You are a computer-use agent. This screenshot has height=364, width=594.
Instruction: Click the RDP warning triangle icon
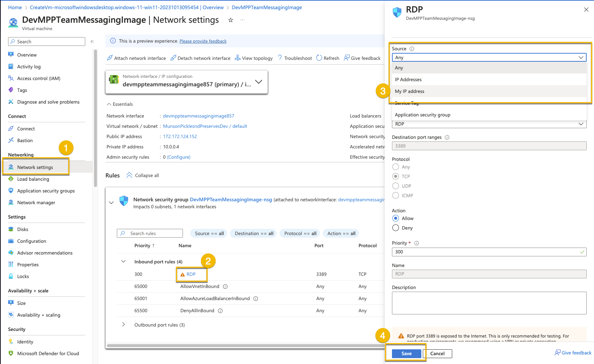pos(183,274)
